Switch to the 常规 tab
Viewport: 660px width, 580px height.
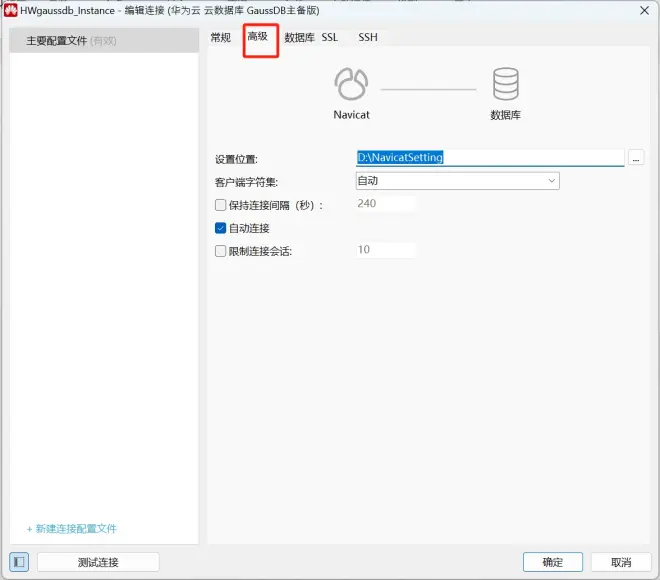click(x=221, y=37)
